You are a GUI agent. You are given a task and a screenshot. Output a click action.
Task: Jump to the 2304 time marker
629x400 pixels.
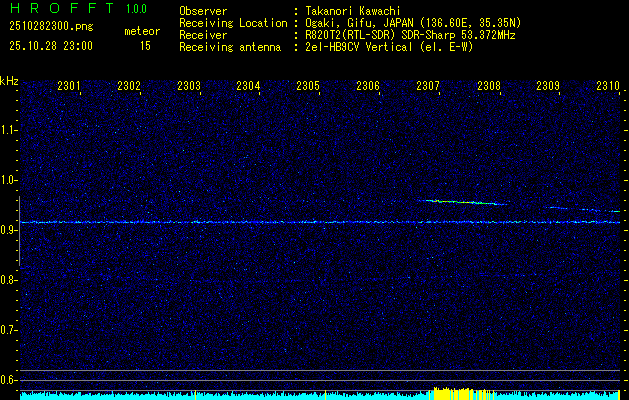coord(248,87)
